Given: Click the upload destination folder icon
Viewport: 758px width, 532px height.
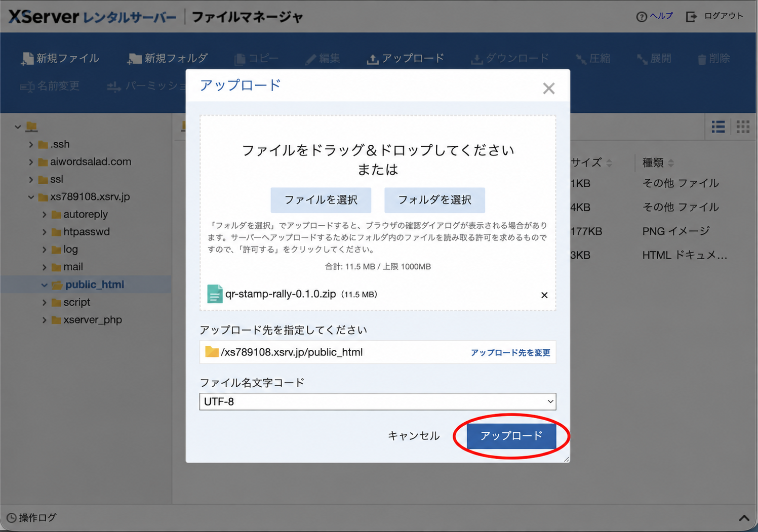Looking at the screenshot, I should pos(212,352).
